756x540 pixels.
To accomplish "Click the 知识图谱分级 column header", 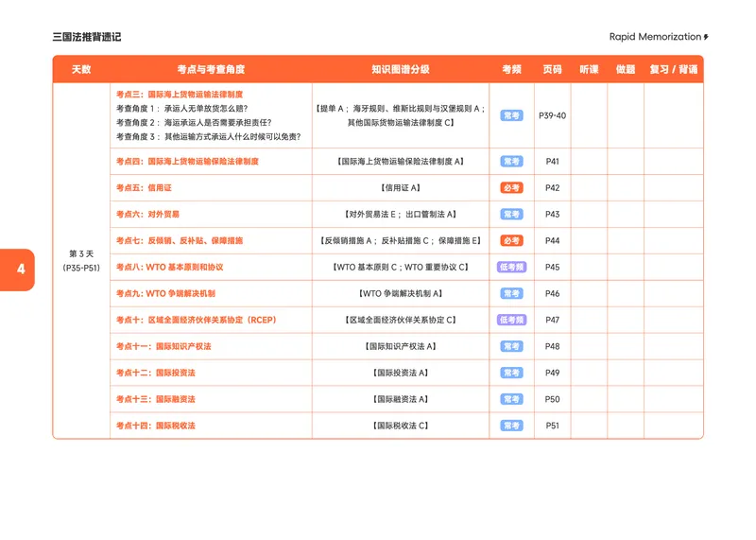I will (x=401, y=69).
